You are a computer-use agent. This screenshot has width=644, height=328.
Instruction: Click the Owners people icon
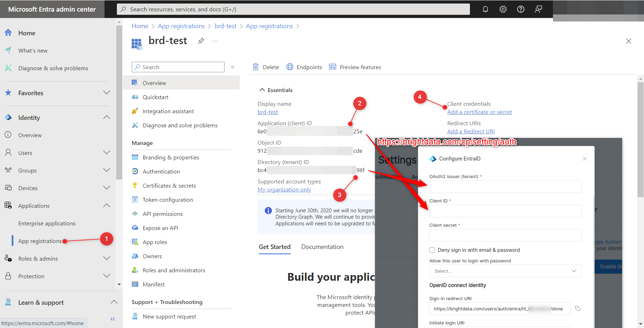(135, 256)
